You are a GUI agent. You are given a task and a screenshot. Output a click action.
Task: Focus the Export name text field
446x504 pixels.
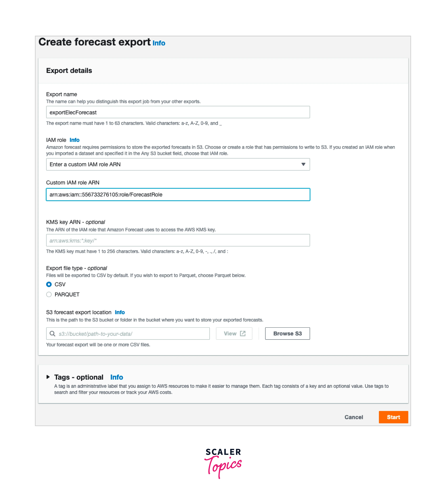coord(178,112)
